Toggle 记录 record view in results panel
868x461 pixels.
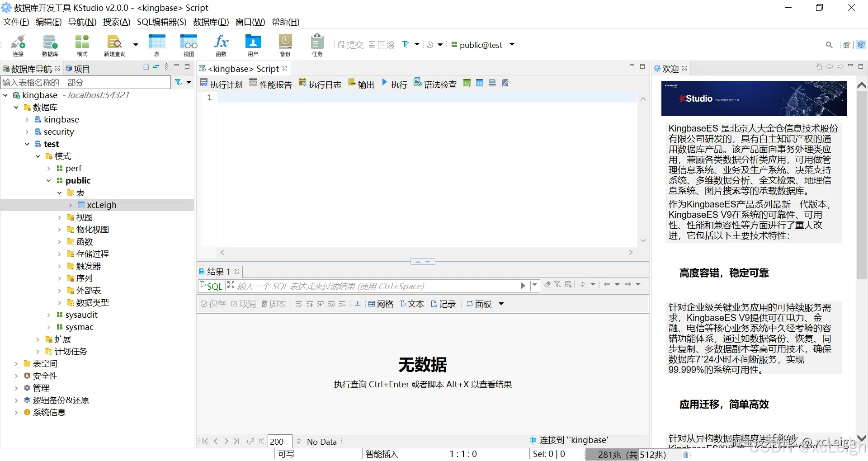pyautogui.click(x=443, y=304)
